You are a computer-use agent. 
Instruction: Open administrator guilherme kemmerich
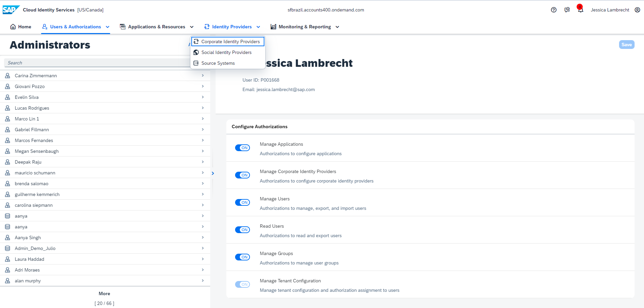pos(105,194)
